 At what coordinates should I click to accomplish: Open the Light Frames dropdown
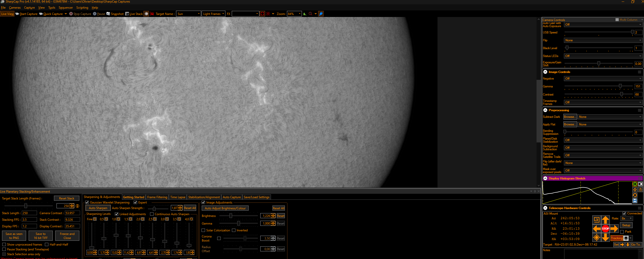[x=214, y=14]
